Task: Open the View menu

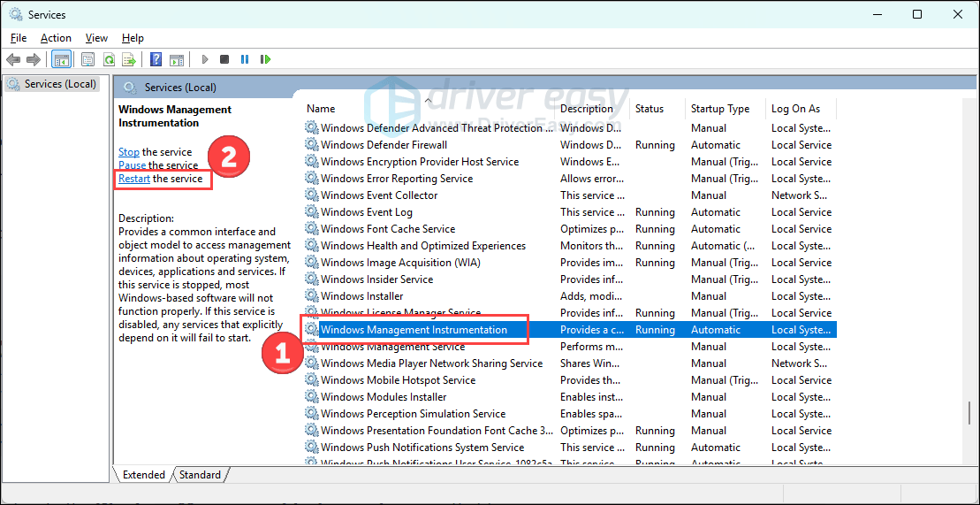Action: (96, 38)
